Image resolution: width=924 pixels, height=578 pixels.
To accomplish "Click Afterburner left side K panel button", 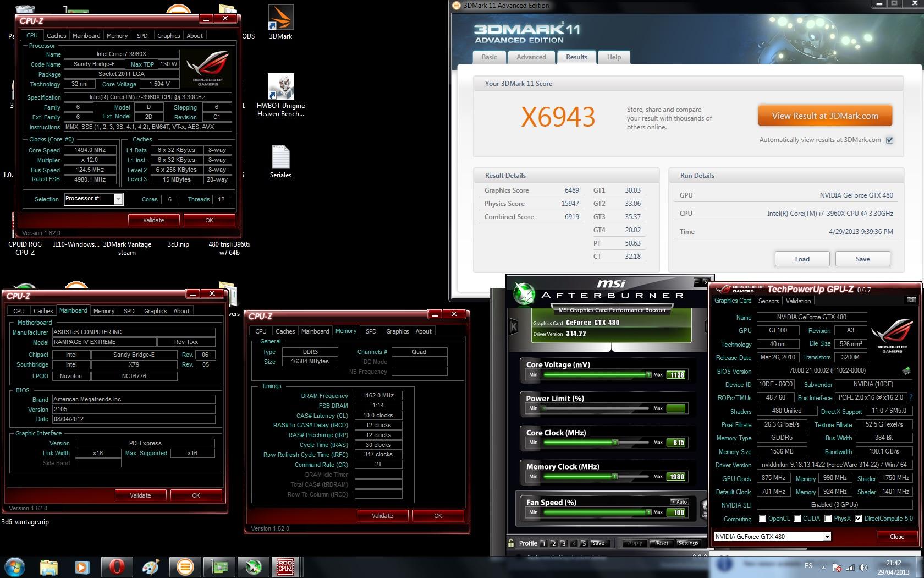I will (x=514, y=326).
